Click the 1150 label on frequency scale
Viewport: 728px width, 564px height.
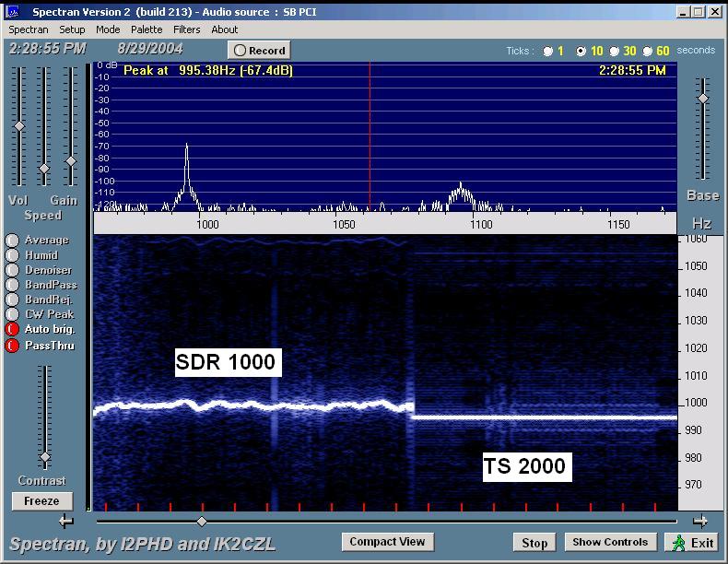coord(618,225)
